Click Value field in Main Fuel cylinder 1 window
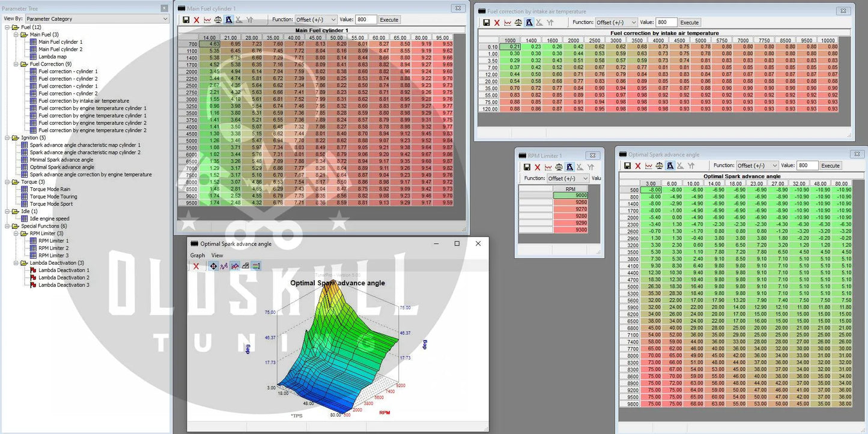The width and height of the screenshot is (868, 434). (x=366, y=20)
